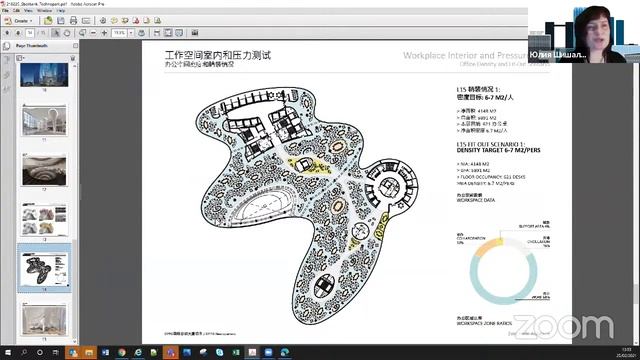640x360 pixels.
Task: Click the read mode icon at the toolbar's end
Action: point(195,33)
